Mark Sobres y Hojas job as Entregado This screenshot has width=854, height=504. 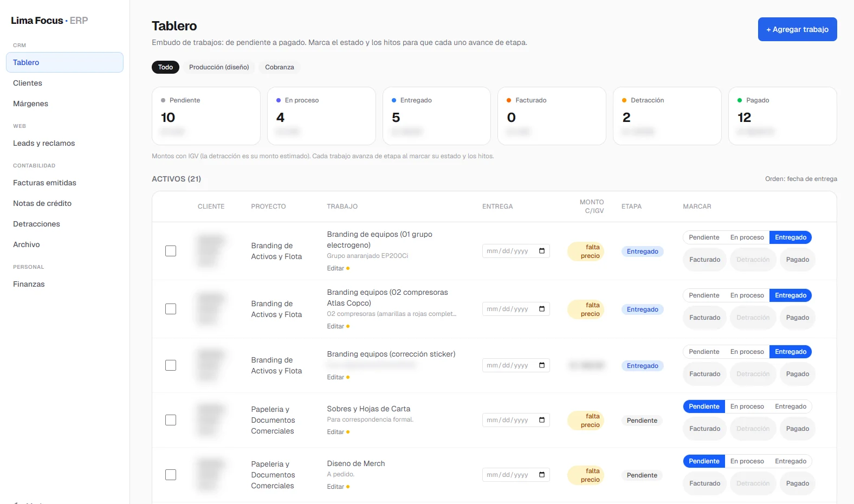tap(791, 406)
